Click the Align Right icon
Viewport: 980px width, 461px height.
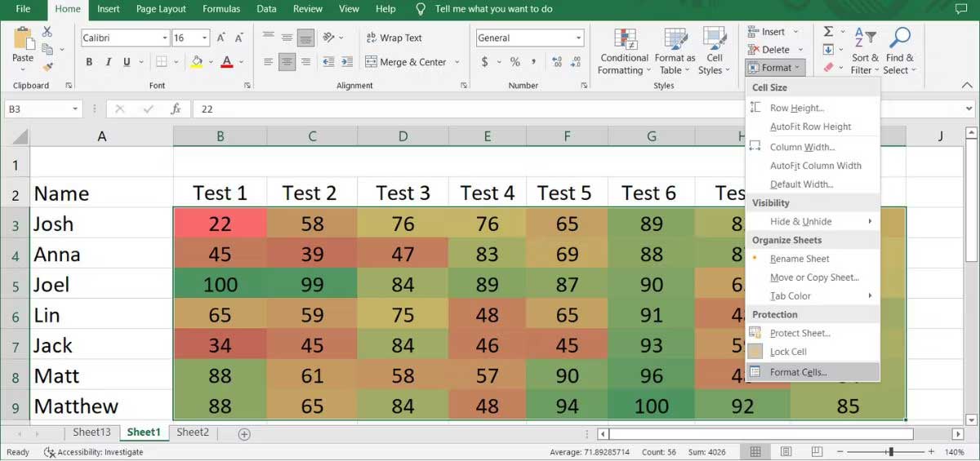click(305, 62)
